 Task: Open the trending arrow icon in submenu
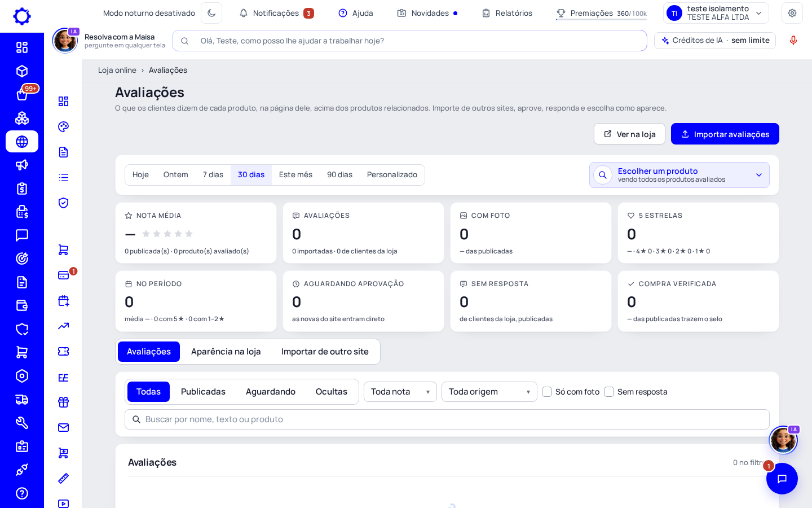[x=63, y=326]
